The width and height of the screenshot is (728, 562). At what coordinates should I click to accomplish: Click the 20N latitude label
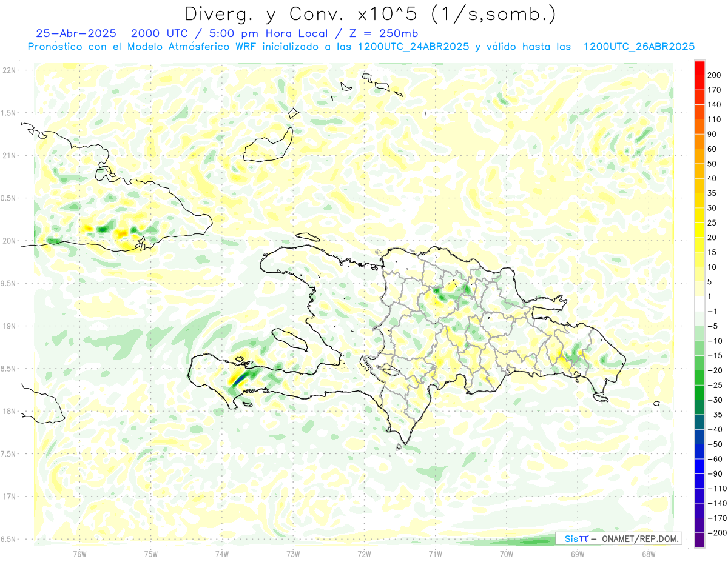click(8, 241)
